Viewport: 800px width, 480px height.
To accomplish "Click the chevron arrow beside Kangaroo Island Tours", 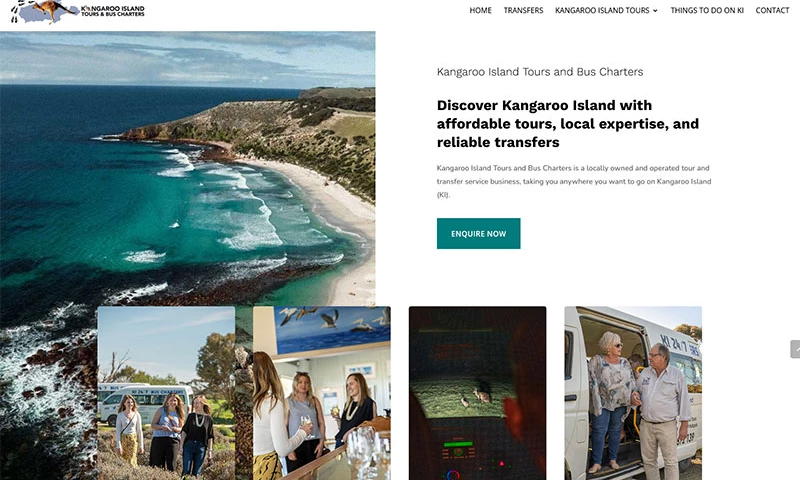I will (x=655, y=11).
